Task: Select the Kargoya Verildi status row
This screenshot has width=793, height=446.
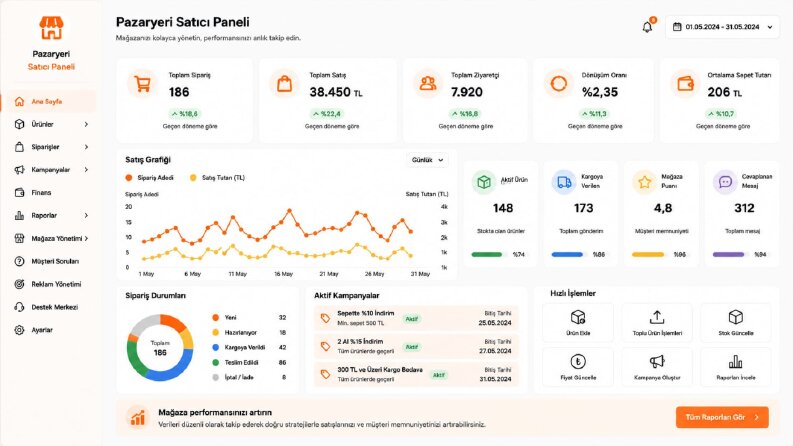Action: point(249,347)
